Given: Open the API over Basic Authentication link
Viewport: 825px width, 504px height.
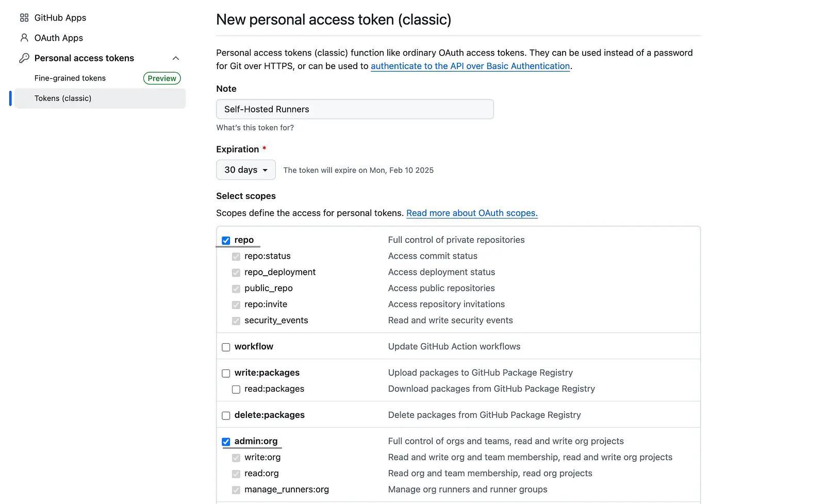Looking at the screenshot, I should 470,66.
